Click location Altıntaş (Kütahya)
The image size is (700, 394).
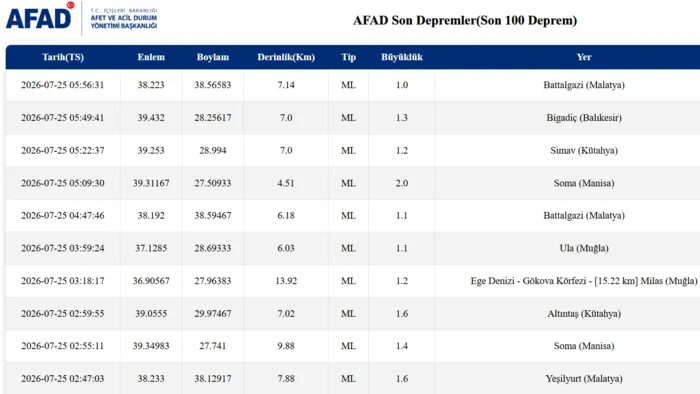coord(584,314)
